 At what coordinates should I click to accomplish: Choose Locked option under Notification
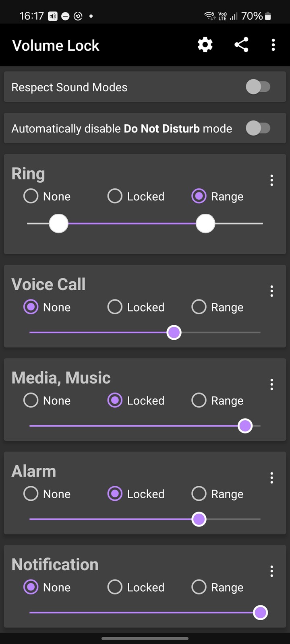click(115, 587)
